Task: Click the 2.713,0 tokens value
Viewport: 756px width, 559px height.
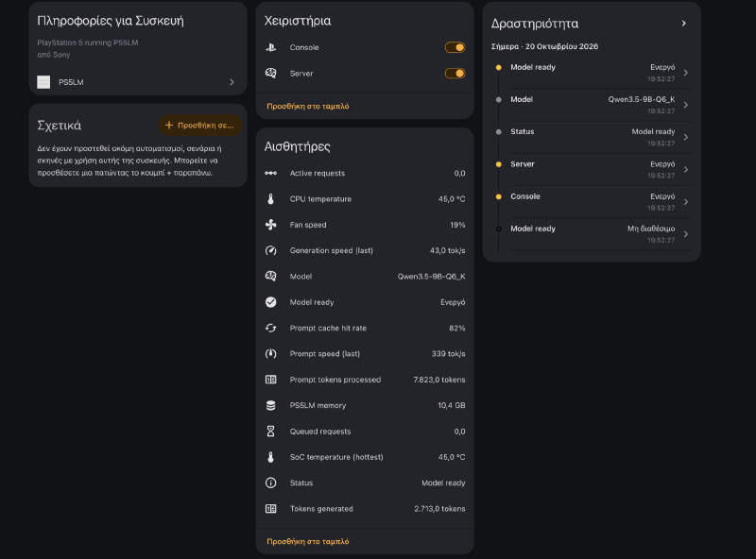Action: [x=439, y=509]
